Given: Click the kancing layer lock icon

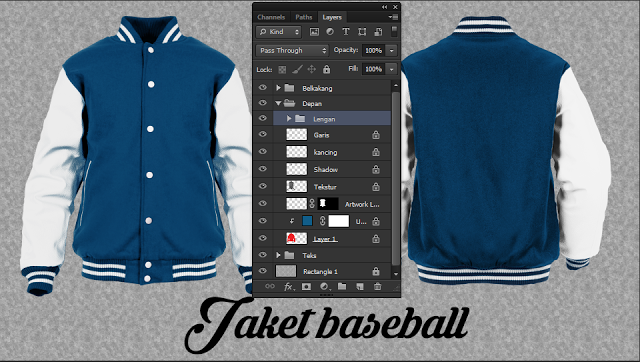Looking at the screenshot, I should coord(376,152).
